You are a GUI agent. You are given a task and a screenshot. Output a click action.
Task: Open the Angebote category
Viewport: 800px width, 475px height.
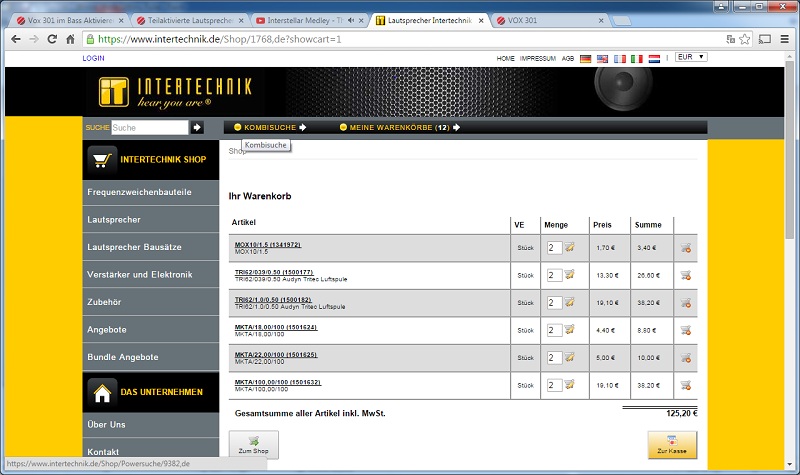click(151, 330)
